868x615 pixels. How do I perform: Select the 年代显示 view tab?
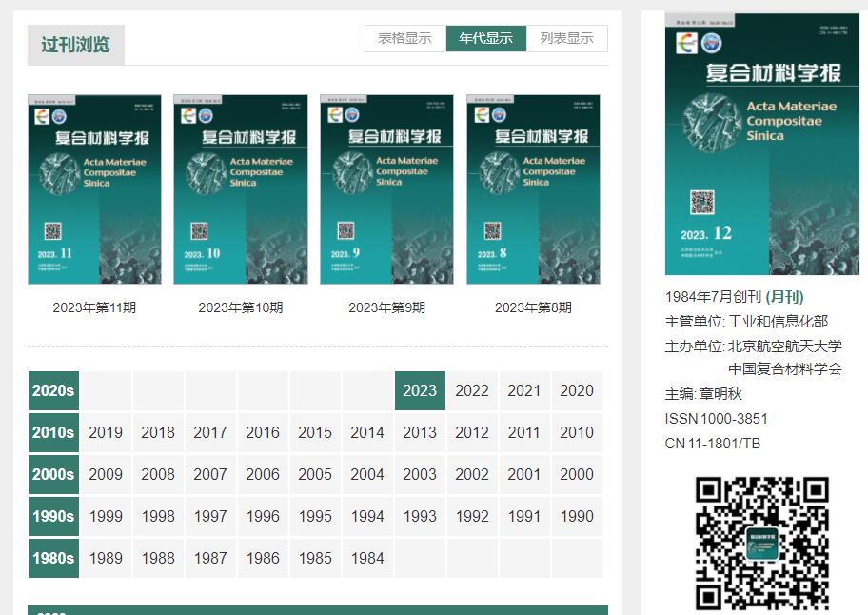[485, 38]
